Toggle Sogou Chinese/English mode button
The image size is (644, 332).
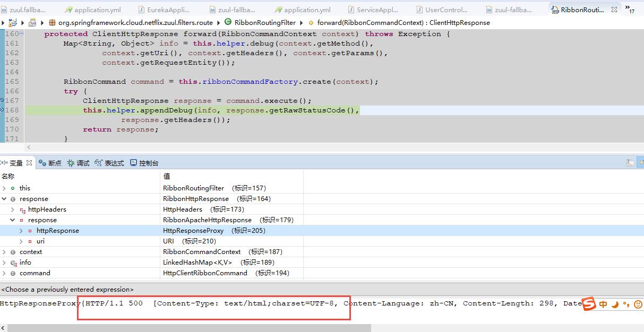click(x=603, y=304)
